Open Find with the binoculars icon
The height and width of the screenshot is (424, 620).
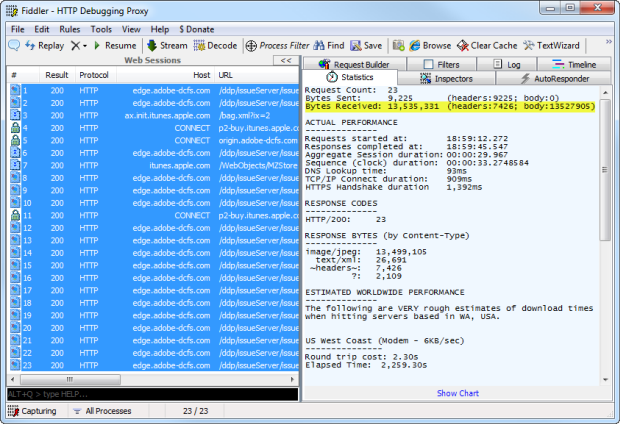pyautogui.click(x=328, y=46)
